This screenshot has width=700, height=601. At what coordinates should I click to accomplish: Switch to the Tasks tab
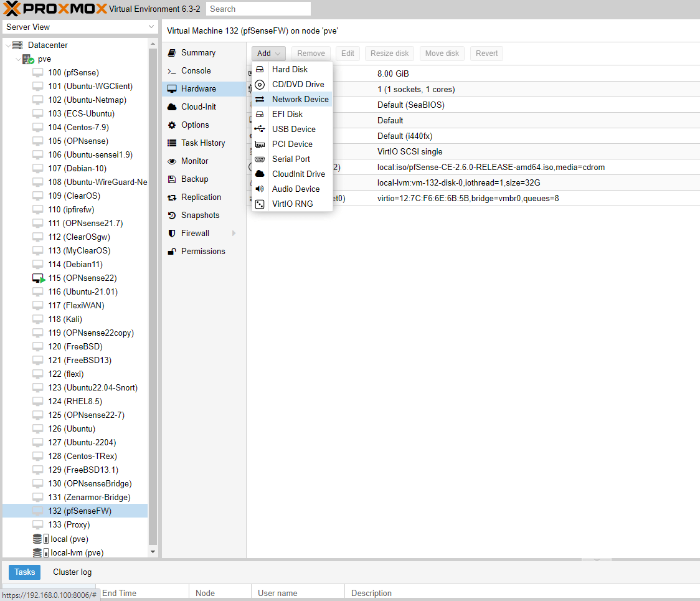[x=24, y=572]
